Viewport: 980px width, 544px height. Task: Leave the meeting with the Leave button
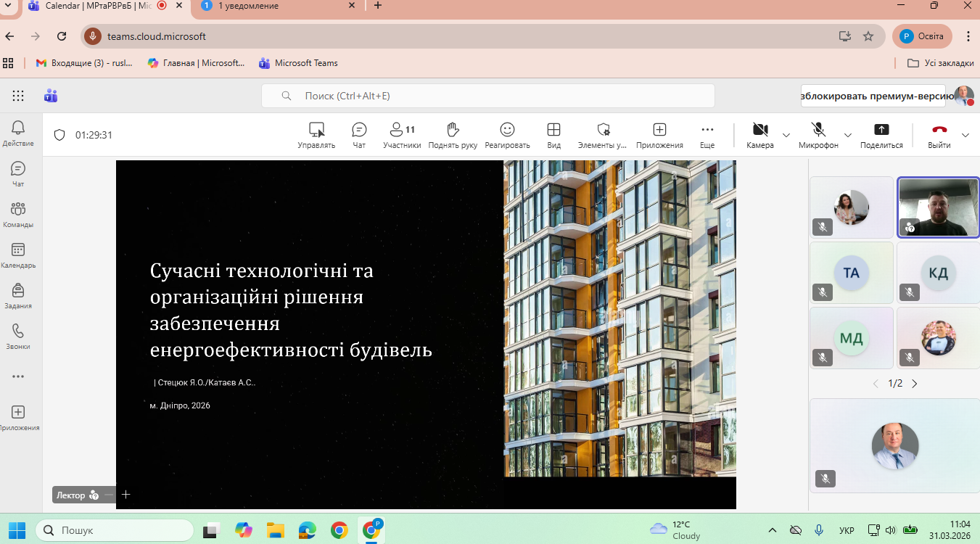[939, 134]
